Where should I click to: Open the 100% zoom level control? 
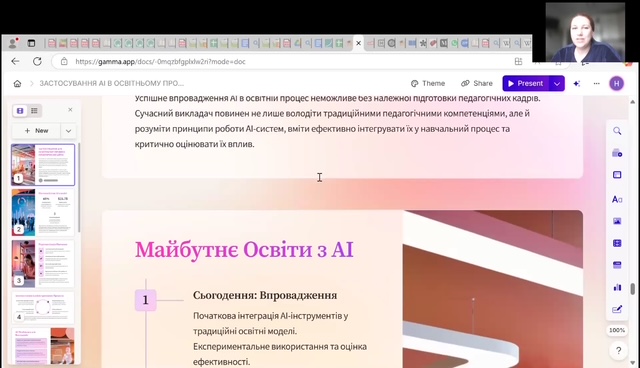click(x=617, y=330)
